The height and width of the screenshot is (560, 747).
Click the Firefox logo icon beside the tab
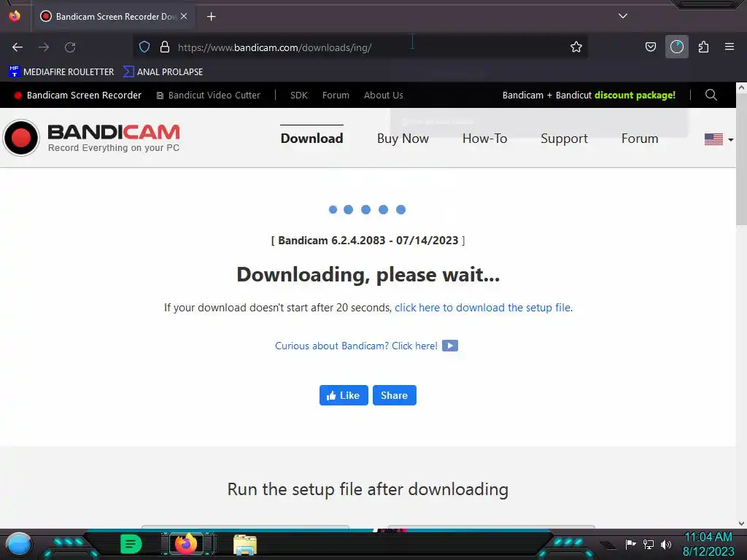pos(15,16)
